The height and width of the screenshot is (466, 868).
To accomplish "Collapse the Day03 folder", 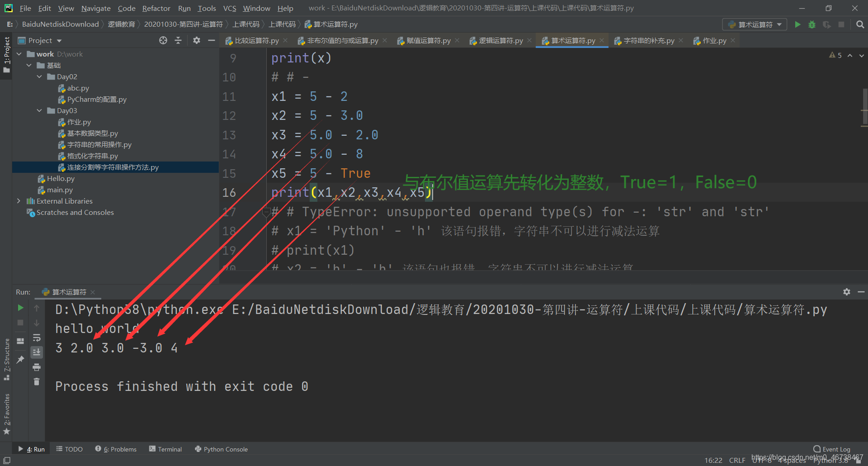I will pos(39,110).
